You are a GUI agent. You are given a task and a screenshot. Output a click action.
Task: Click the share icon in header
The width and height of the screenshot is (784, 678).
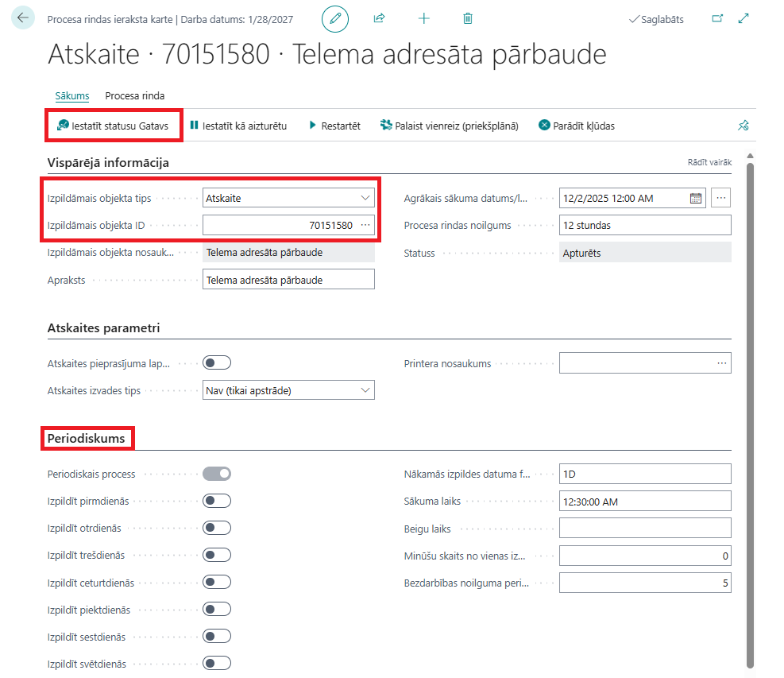pyautogui.click(x=380, y=18)
